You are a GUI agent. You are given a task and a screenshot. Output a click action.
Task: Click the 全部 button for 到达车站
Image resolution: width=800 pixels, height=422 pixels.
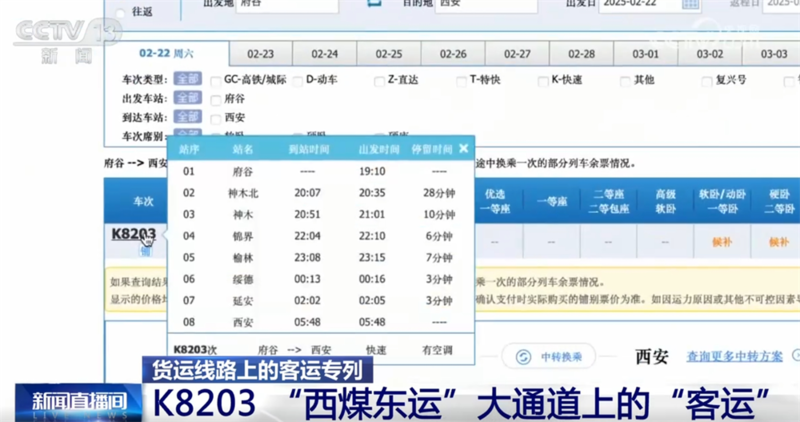(187, 117)
